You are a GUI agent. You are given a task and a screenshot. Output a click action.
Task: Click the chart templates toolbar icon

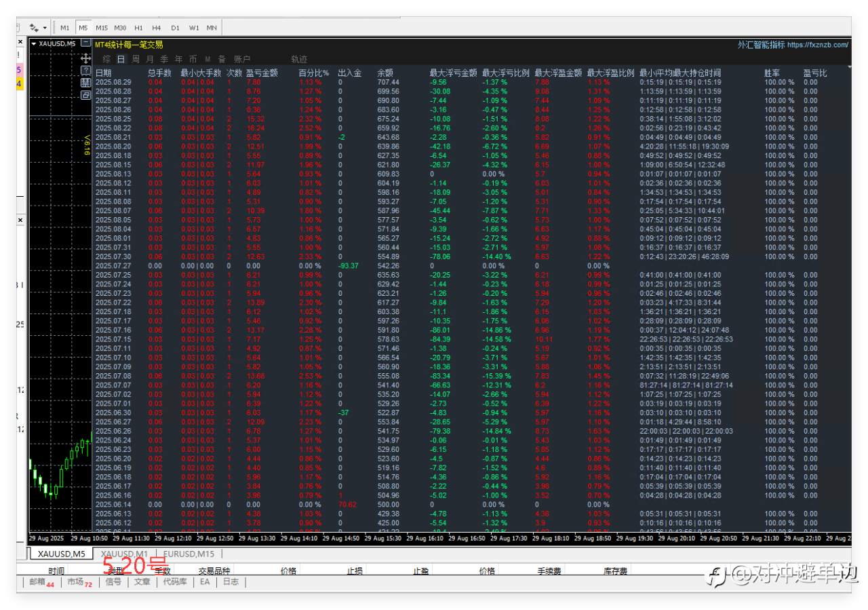(33, 28)
